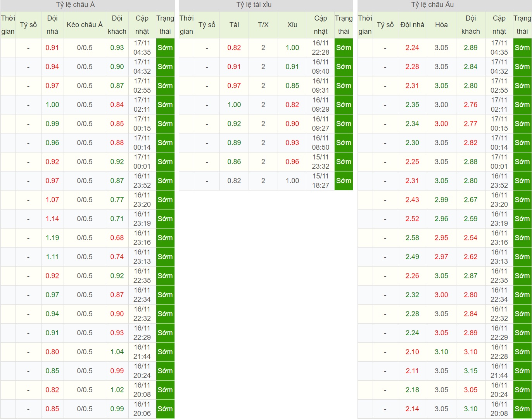Screen dimensions: 532x419
Task: Click 'Trạng thái' header in European table
Action: tap(522, 25)
